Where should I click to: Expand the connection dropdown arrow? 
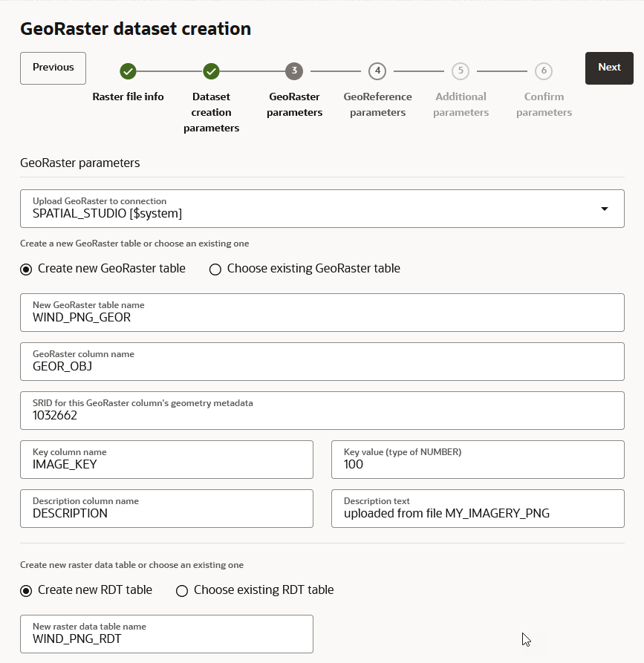point(604,209)
